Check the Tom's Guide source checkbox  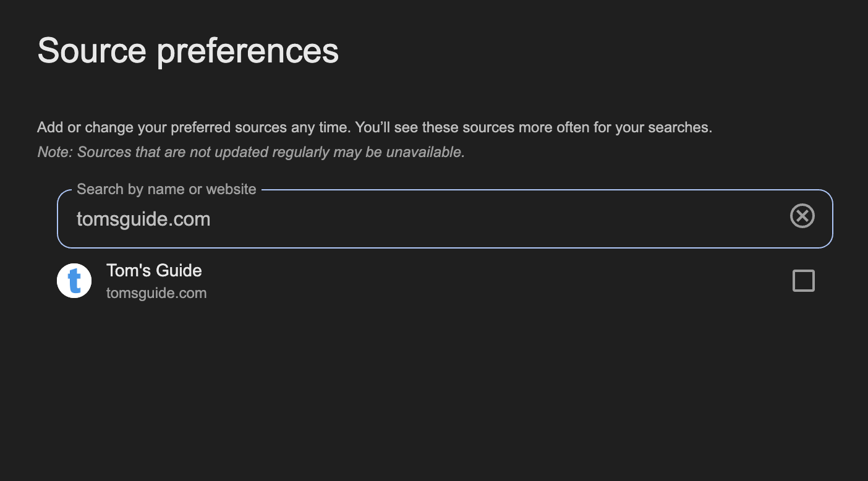(x=803, y=281)
